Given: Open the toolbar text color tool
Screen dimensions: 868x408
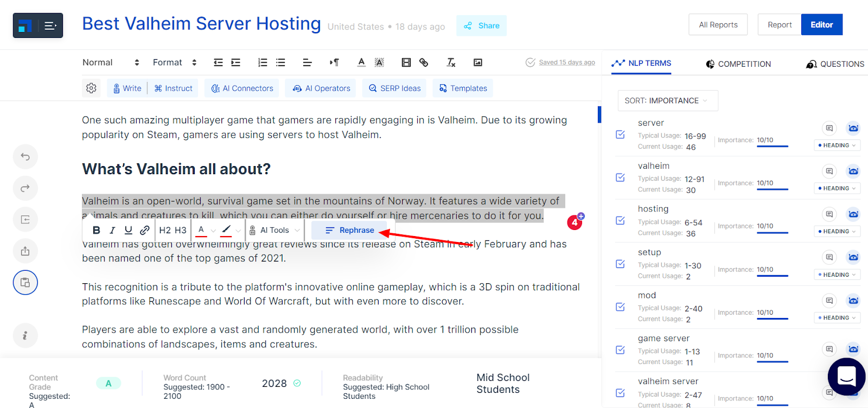Looking at the screenshot, I should (x=361, y=62).
